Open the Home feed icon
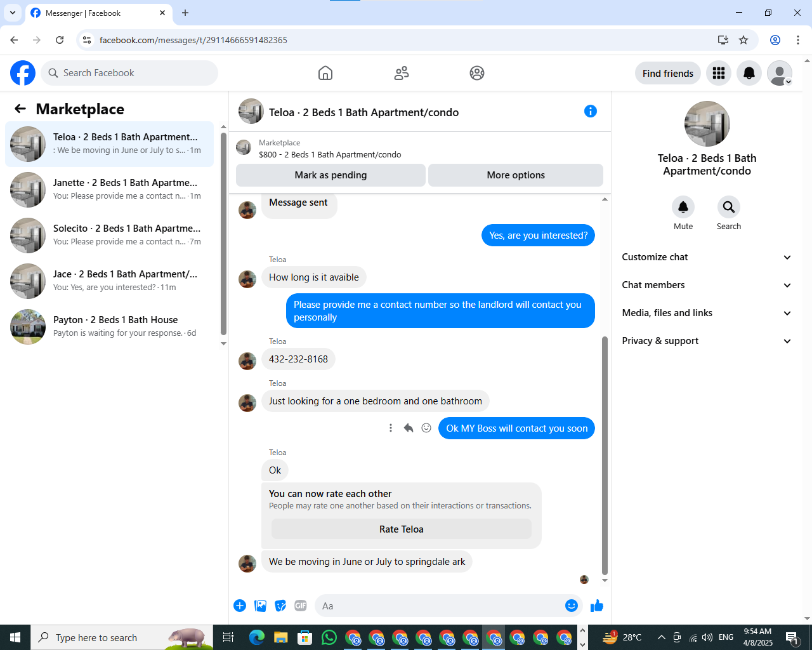The image size is (812, 650). coord(325,73)
